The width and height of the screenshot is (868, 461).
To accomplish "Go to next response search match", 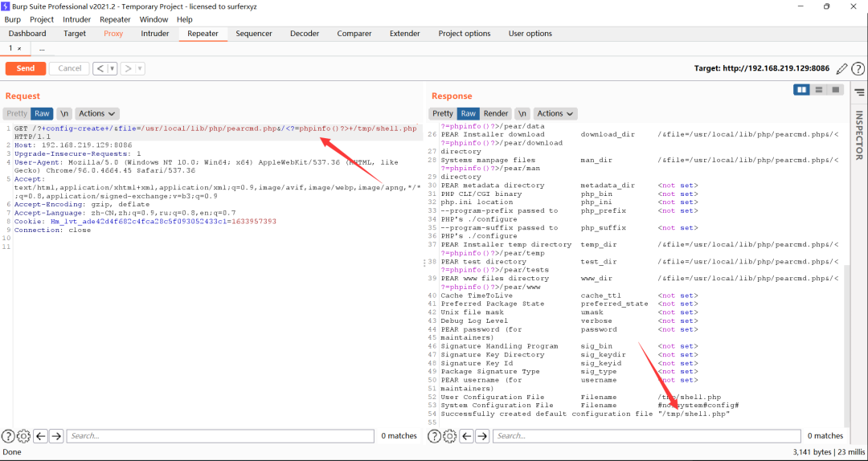I will click(x=482, y=436).
